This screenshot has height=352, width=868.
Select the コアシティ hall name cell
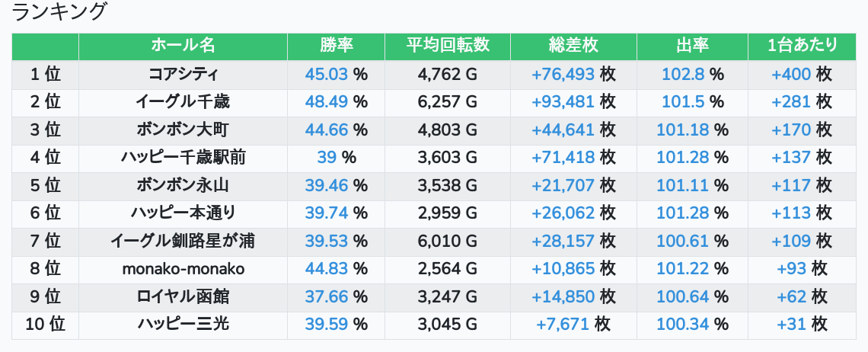tap(183, 74)
